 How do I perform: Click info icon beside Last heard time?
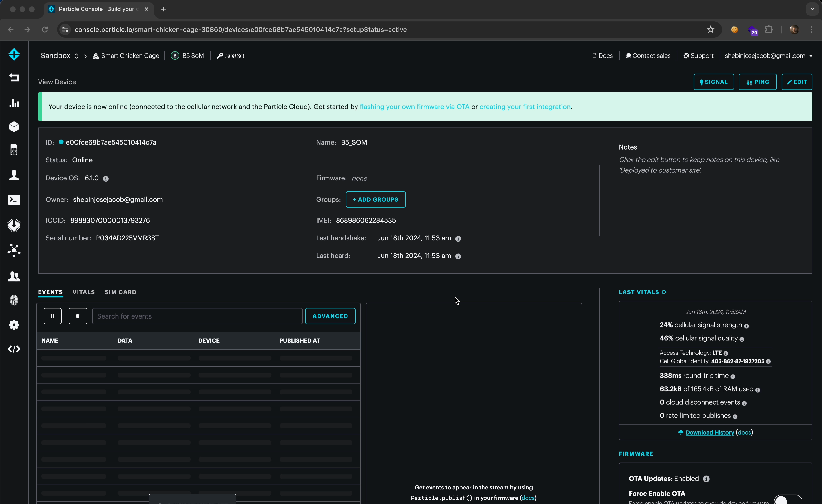click(x=458, y=256)
